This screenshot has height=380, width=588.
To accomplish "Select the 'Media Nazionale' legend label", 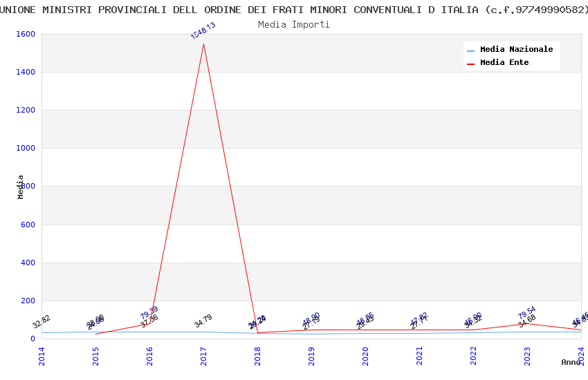I will [516, 49].
